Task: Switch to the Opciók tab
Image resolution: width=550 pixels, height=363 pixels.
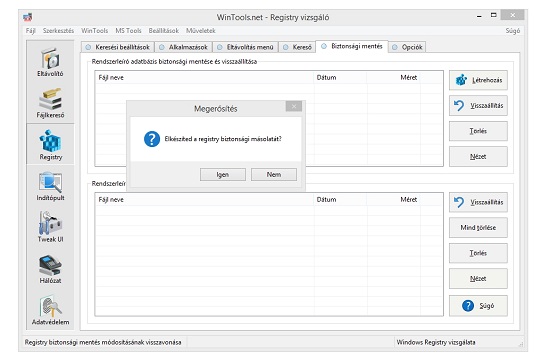Action: [x=408, y=47]
